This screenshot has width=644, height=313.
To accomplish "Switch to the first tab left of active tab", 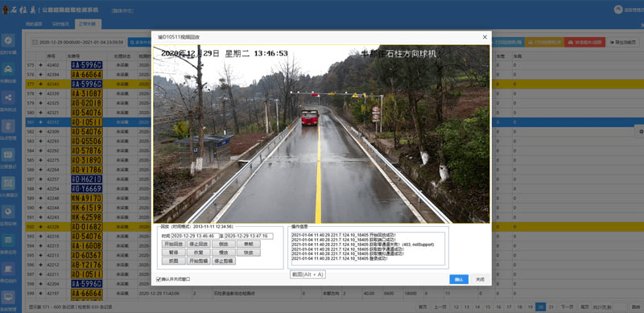I will click(x=60, y=24).
